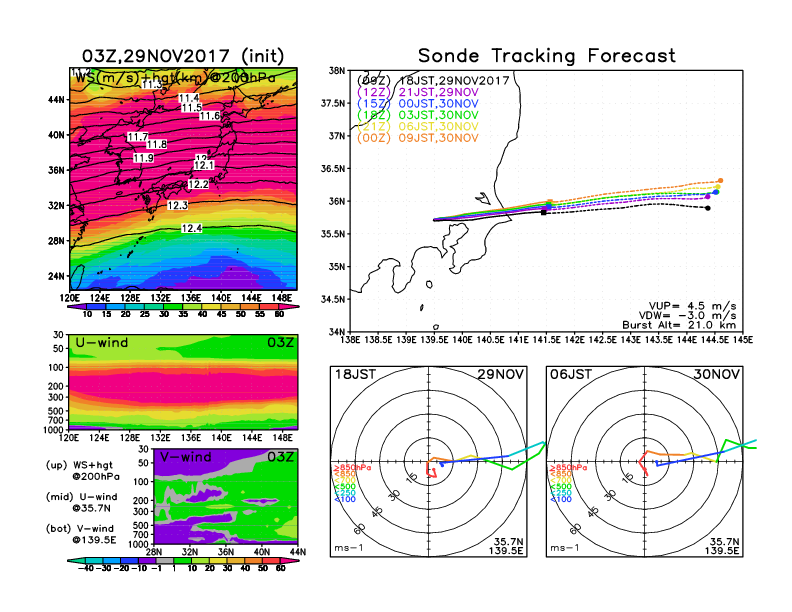
Task: Click the "(mid) U-wind @35.7N" caption
Action: pos(82,502)
